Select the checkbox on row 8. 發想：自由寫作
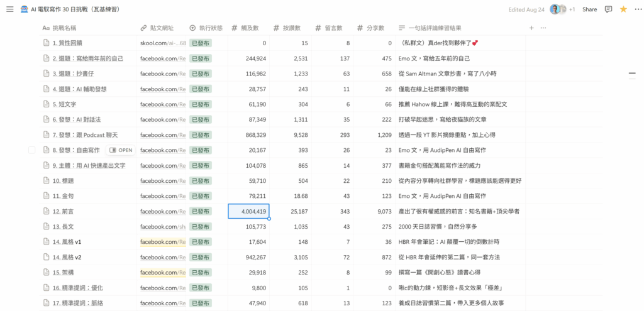Image resolution: width=644 pixels, height=311 pixels. [x=31, y=150]
